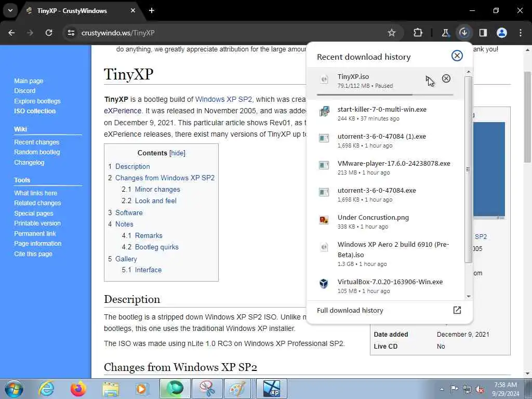The height and width of the screenshot is (399, 532).
Task: Open the browser side panel
Action: pyautogui.click(x=483, y=33)
